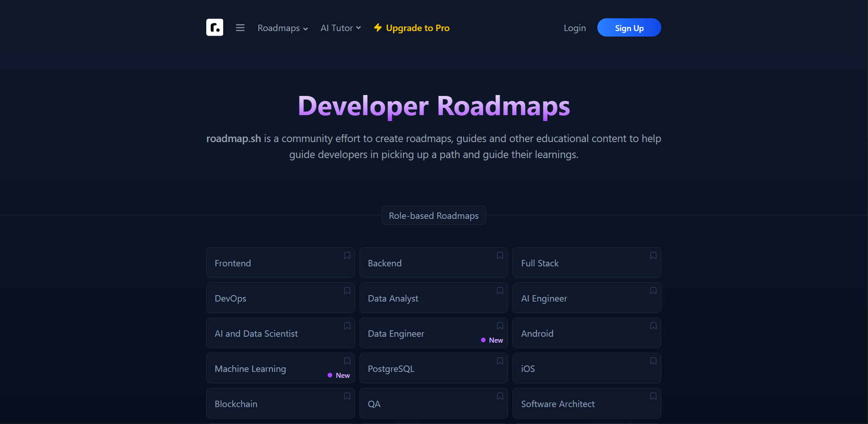Bookmark the PostgreSQL roadmap
Viewport: 868px width, 424px height.
click(500, 361)
